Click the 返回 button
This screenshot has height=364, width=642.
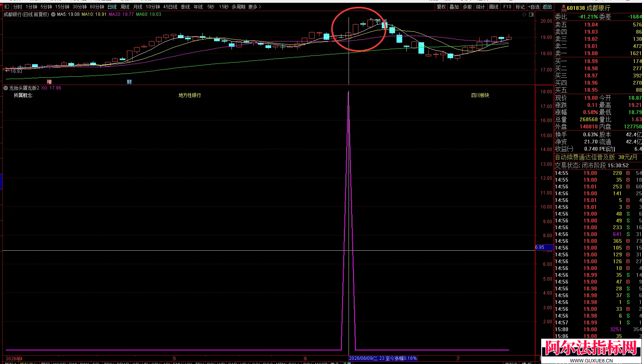tap(547, 7)
